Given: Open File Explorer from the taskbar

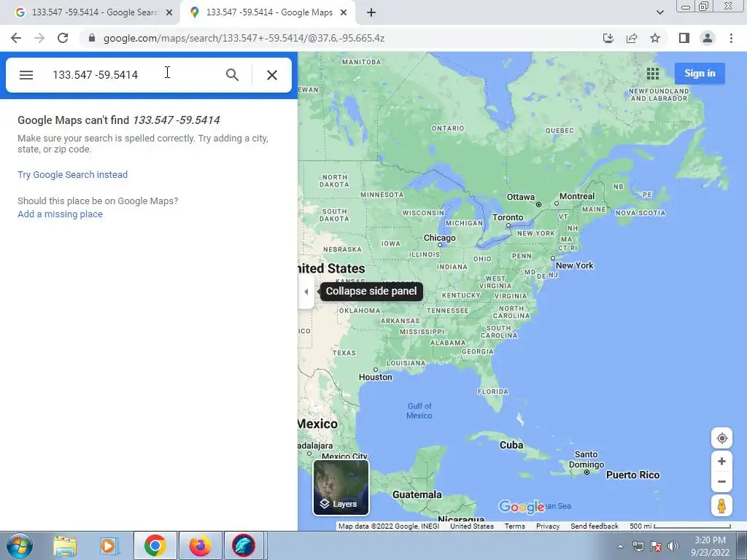Looking at the screenshot, I should click(x=65, y=545).
